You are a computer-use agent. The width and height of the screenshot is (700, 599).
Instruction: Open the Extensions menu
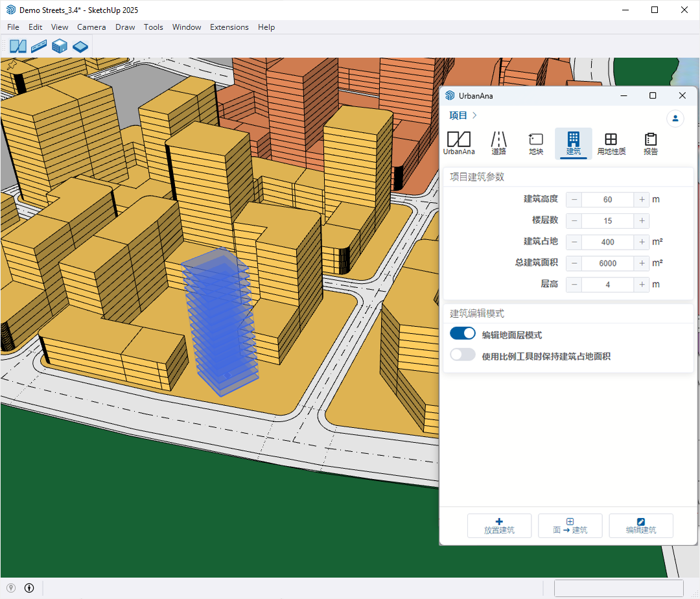(x=229, y=27)
